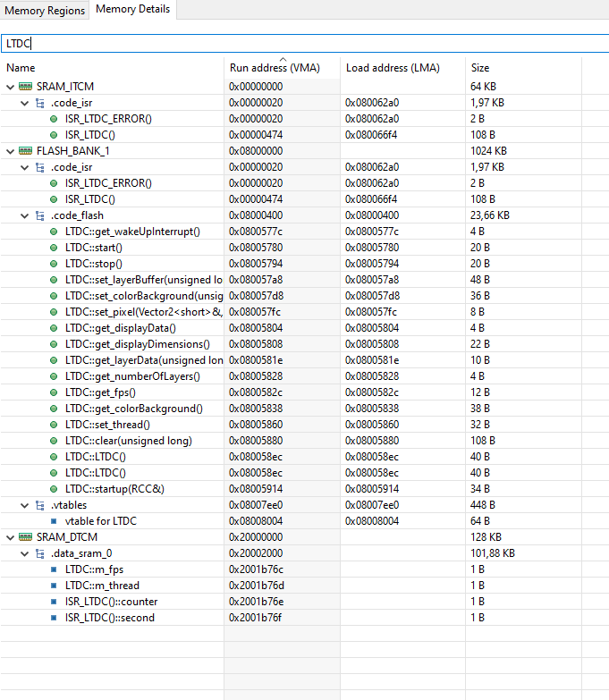Viewport: 609px width, 700px height.
Task: Collapse the .vtables section
Action: click(25, 505)
